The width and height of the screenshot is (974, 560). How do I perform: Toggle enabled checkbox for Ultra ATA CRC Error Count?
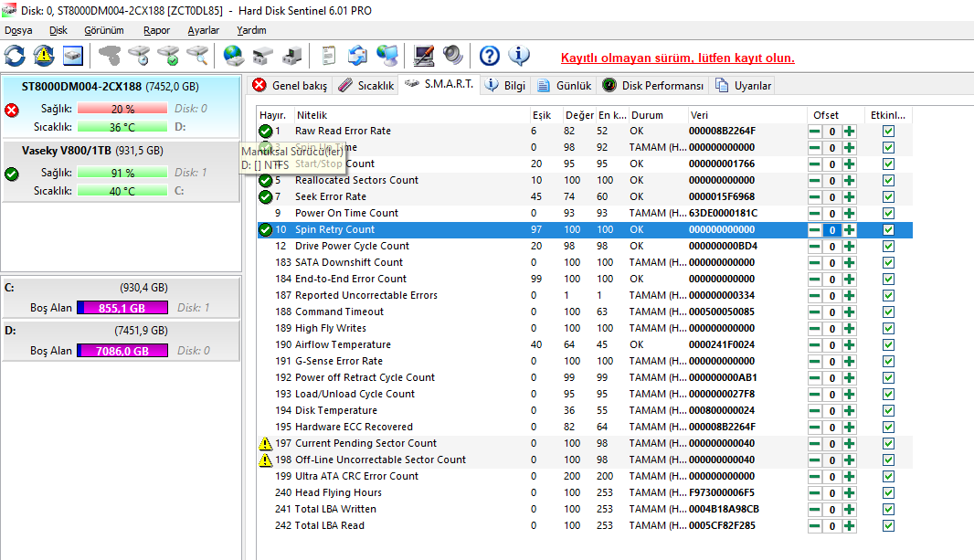click(888, 476)
